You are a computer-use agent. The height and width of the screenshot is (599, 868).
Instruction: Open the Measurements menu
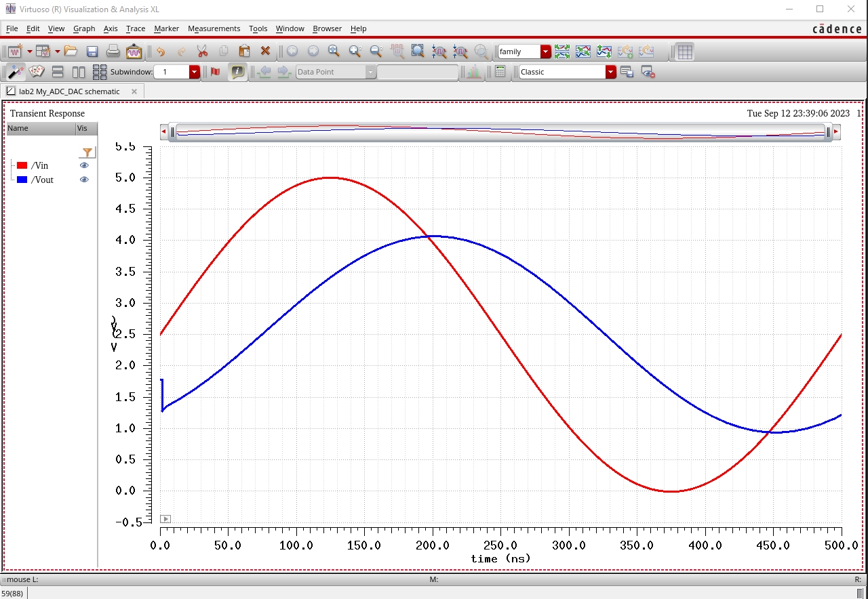(214, 28)
